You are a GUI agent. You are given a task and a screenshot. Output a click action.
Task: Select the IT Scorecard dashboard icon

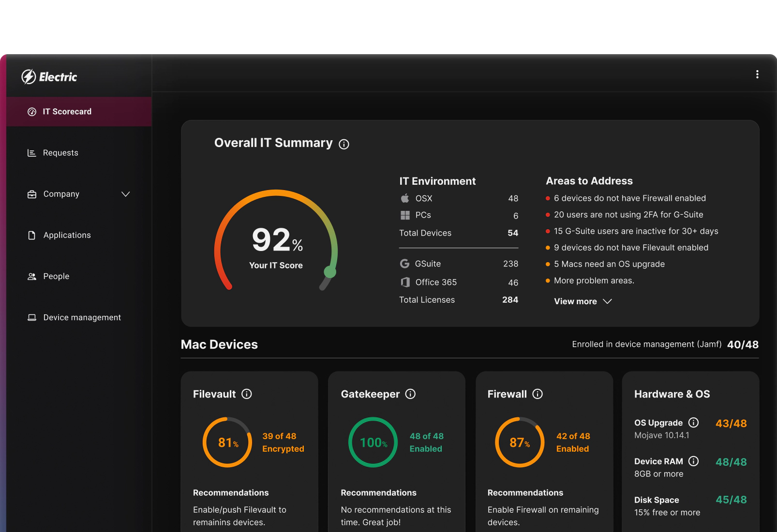point(31,111)
